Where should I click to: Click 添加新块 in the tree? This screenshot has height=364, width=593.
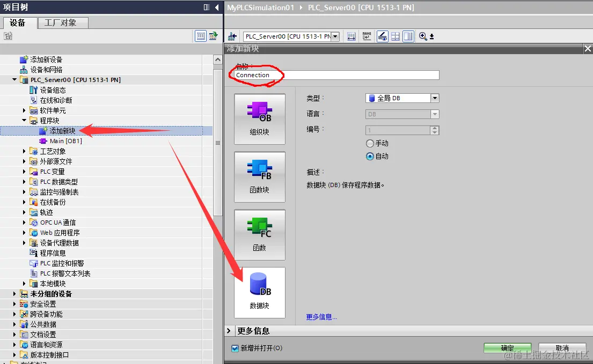62,131
